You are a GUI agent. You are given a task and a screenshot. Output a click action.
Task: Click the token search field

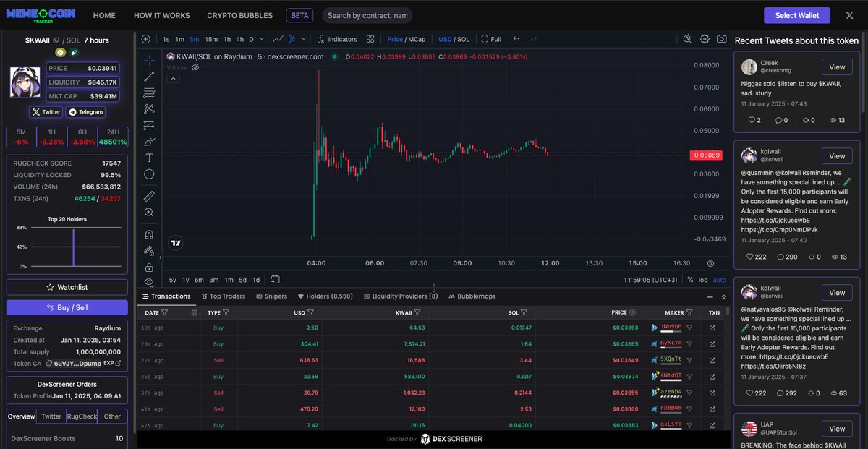(366, 15)
